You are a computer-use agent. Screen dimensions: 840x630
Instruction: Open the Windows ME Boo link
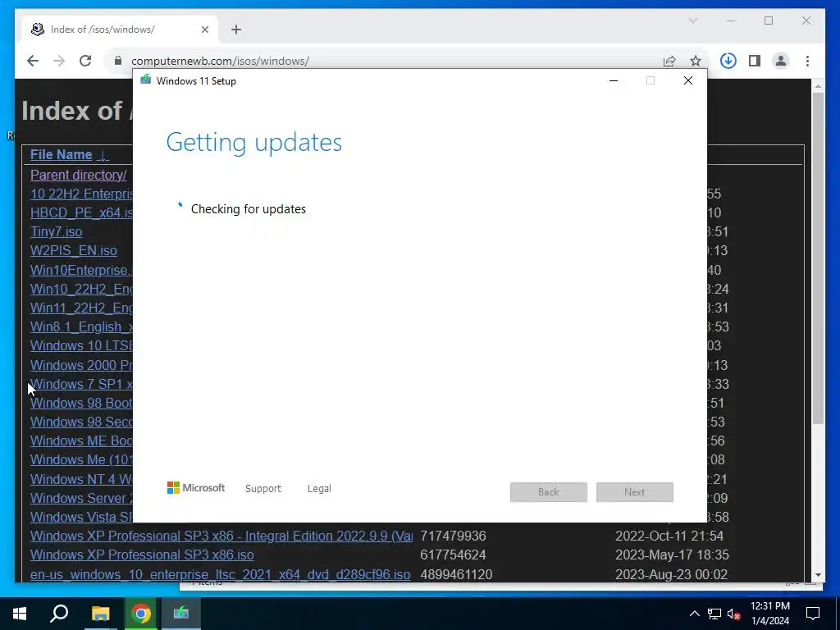[81, 441]
